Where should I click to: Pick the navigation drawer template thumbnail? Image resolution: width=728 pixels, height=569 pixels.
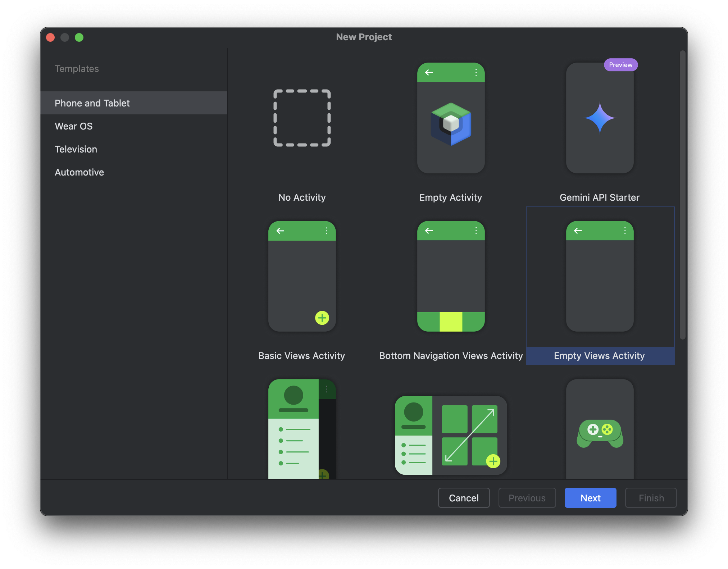point(302,429)
